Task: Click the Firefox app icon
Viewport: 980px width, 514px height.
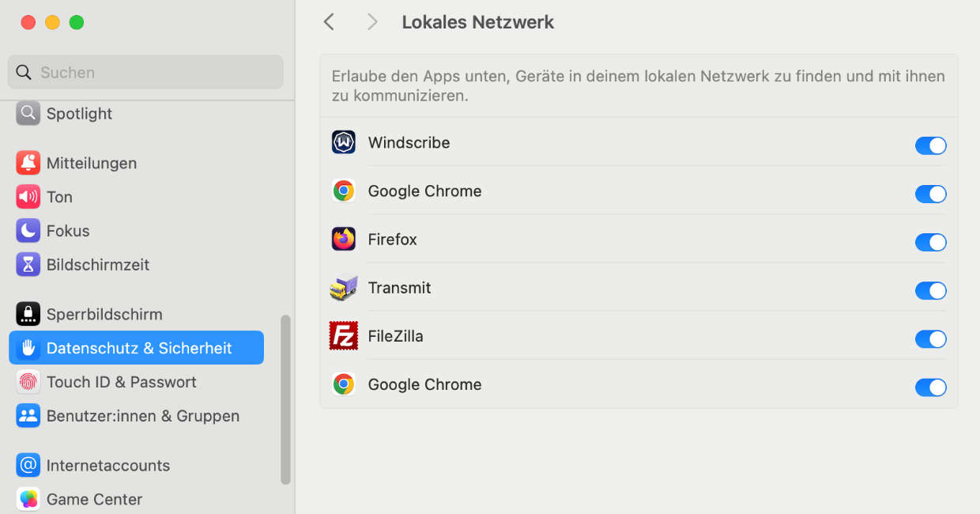Action: tap(344, 239)
